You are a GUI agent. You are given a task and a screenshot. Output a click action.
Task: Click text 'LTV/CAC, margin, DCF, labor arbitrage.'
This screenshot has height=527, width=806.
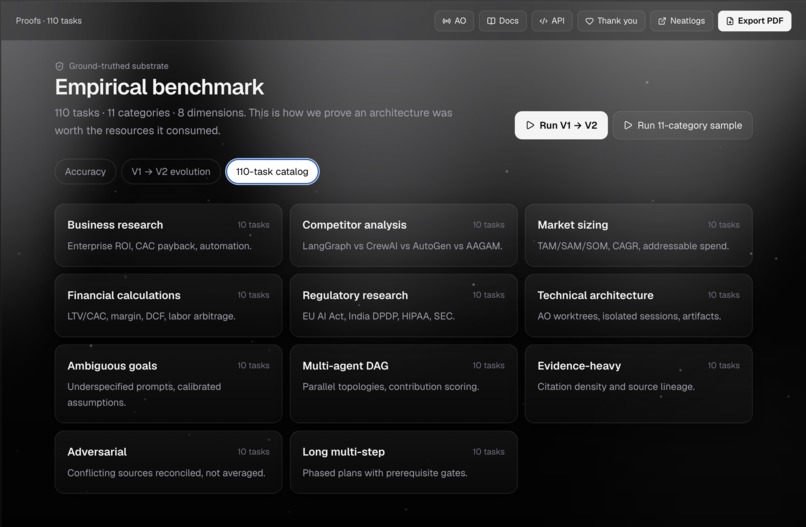point(151,316)
